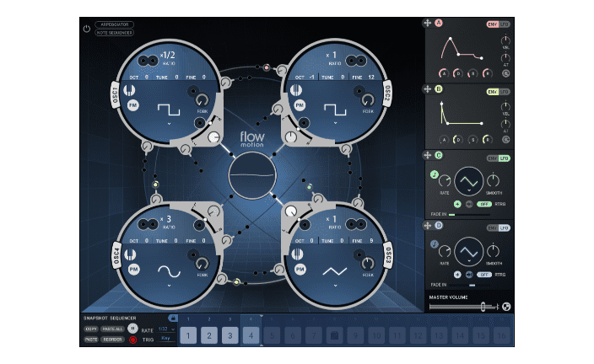Image resolution: width=594 pixels, height=364 pixels.
Task: Select the modulator A letter badge
Action: (x=439, y=23)
